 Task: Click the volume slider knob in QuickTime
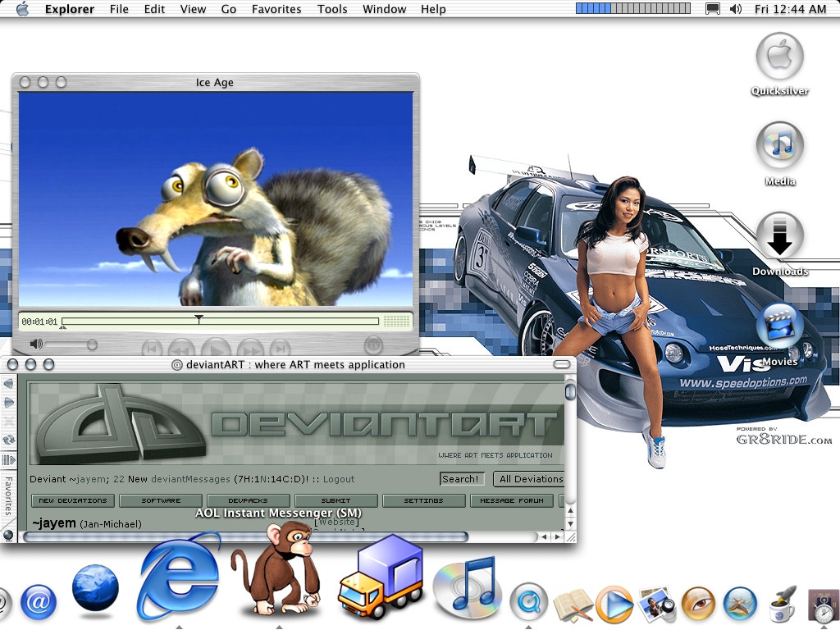click(x=92, y=345)
